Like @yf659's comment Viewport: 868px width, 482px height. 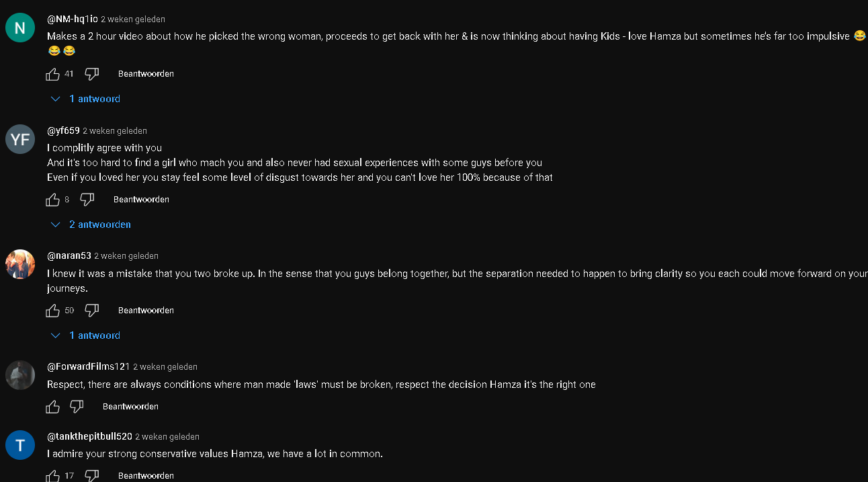53,200
